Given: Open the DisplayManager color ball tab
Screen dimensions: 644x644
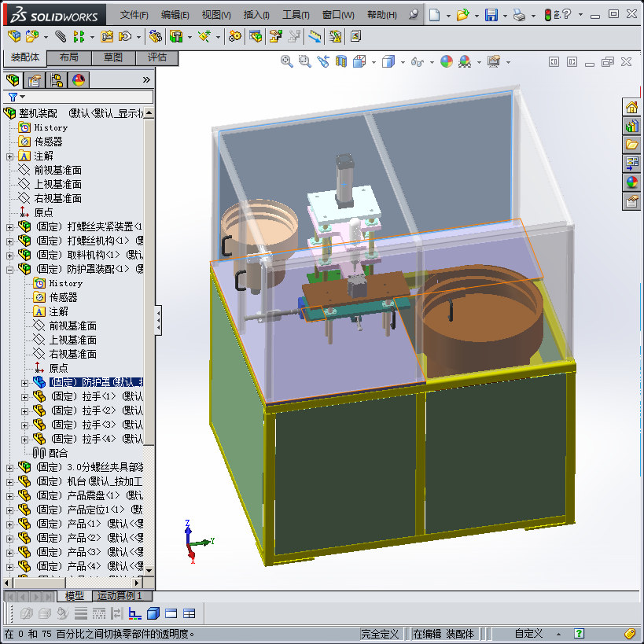Looking at the screenshot, I should click(x=79, y=79).
